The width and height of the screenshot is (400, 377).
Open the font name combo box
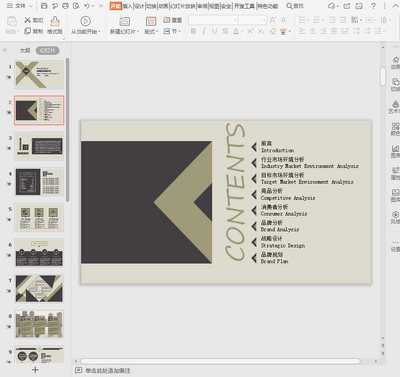213,20
